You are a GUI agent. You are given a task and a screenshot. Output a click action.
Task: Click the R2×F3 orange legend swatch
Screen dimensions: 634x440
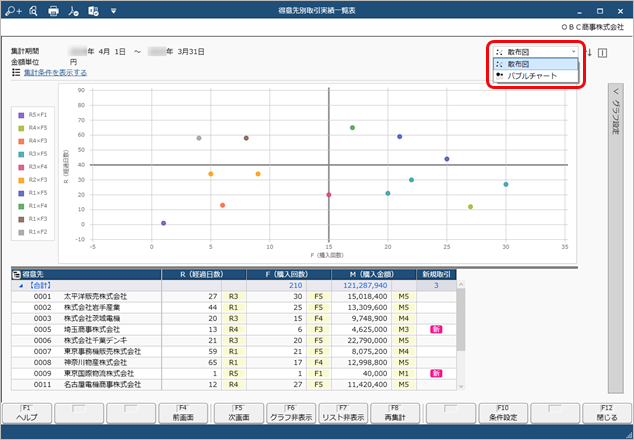pos(21,180)
